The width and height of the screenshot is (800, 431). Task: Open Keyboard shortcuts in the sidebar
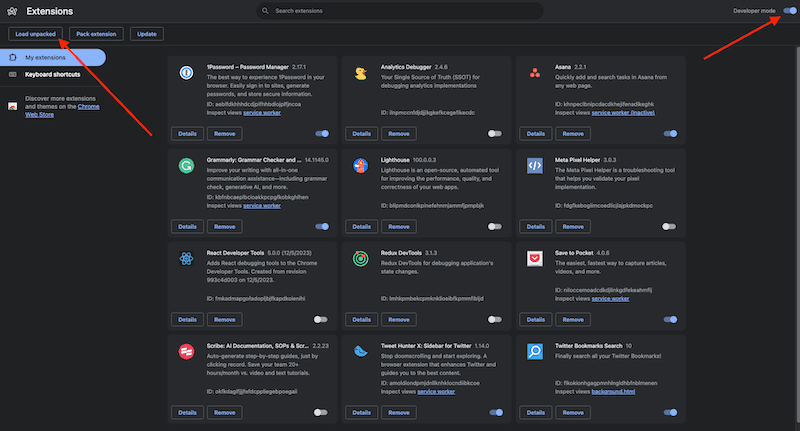[52, 74]
